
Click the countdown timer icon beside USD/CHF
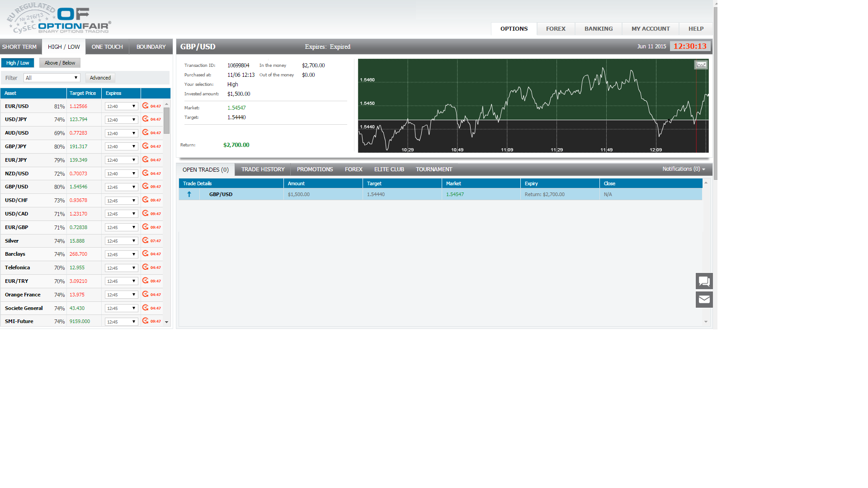click(145, 200)
